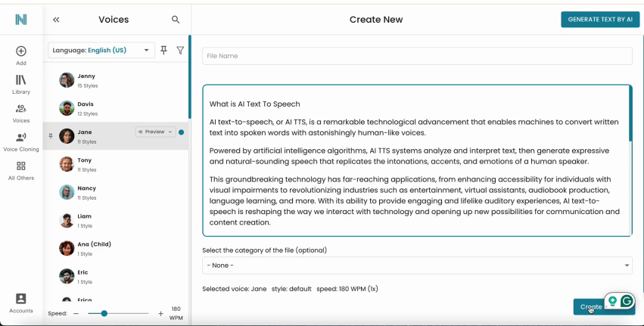
Task: Select Tony's avatar
Action: pyautogui.click(x=67, y=164)
